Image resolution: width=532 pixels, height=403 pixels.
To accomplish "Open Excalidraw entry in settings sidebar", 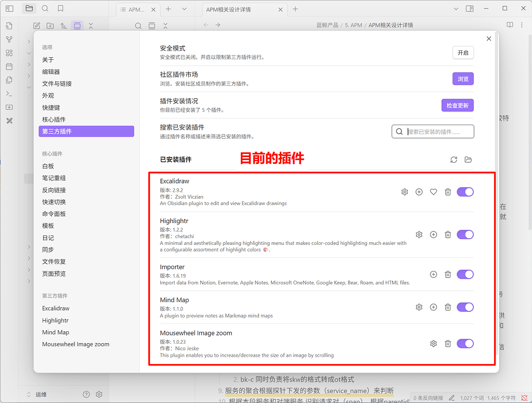I will (86, 308).
